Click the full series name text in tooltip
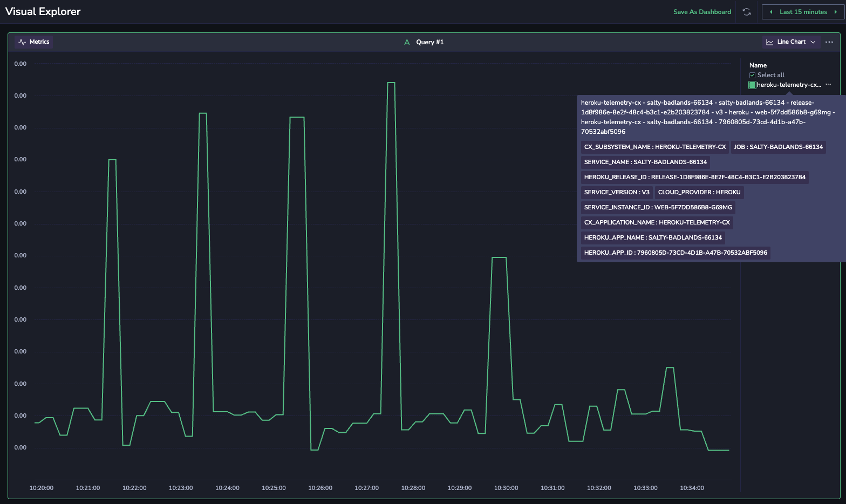 [708, 117]
